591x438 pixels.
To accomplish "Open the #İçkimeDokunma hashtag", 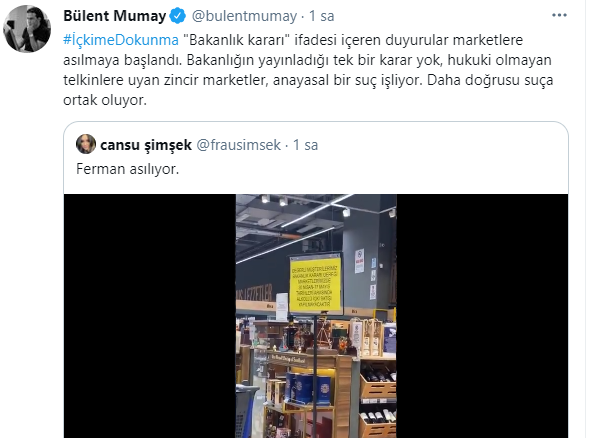I will 121,40.
